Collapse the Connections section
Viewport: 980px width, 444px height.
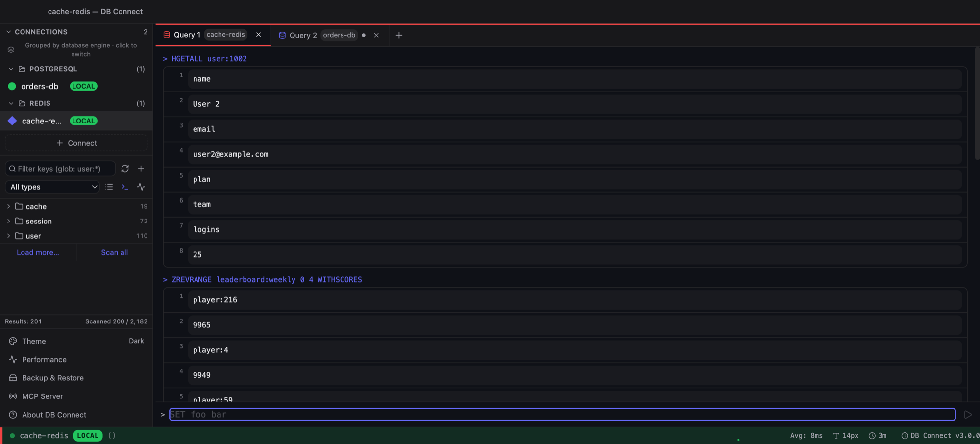(8, 32)
